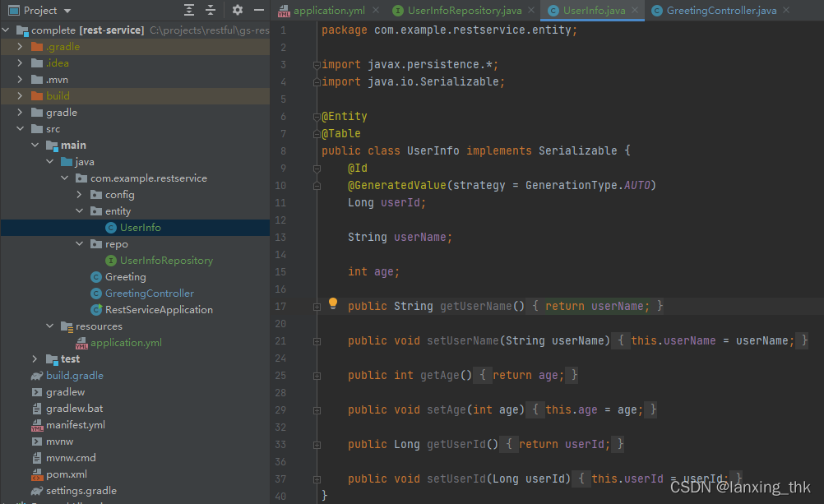824x504 pixels.
Task: Toggle the fold box on line 17
Action: tap(316, 305)
